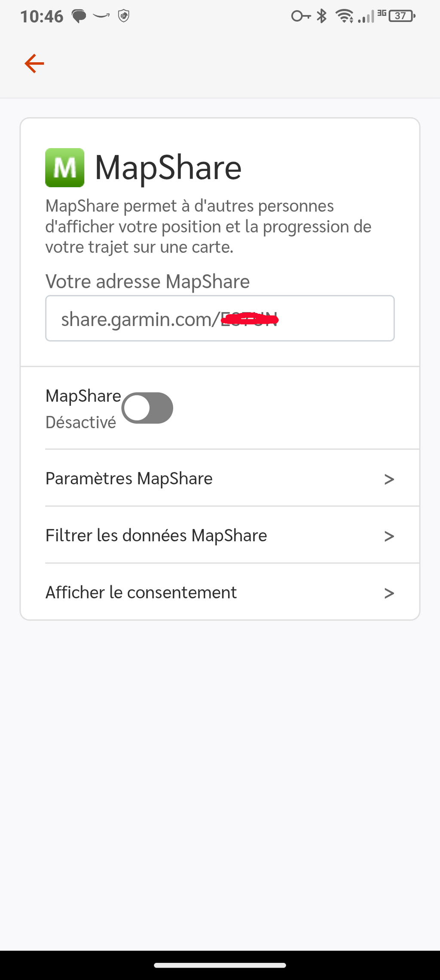This screenshot has height=980, width=440.
Task: Tap the MapShare heading title
Action: click(168, 168)
